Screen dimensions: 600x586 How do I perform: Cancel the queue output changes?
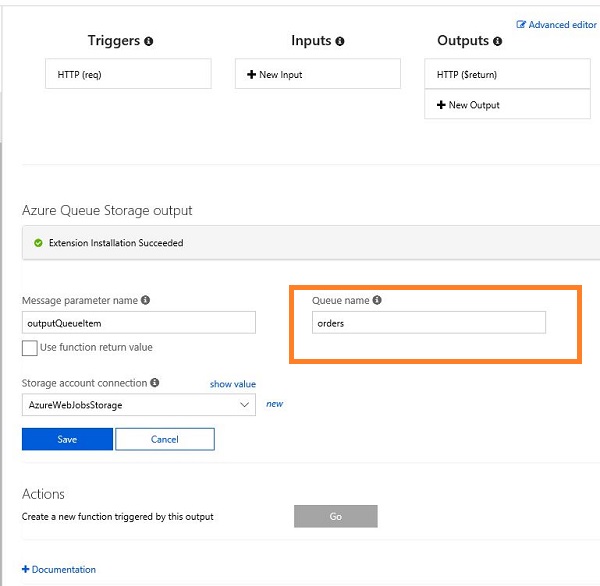(165, 439)
